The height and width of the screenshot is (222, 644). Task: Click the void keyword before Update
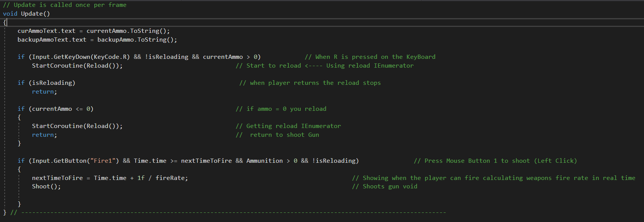10,14
